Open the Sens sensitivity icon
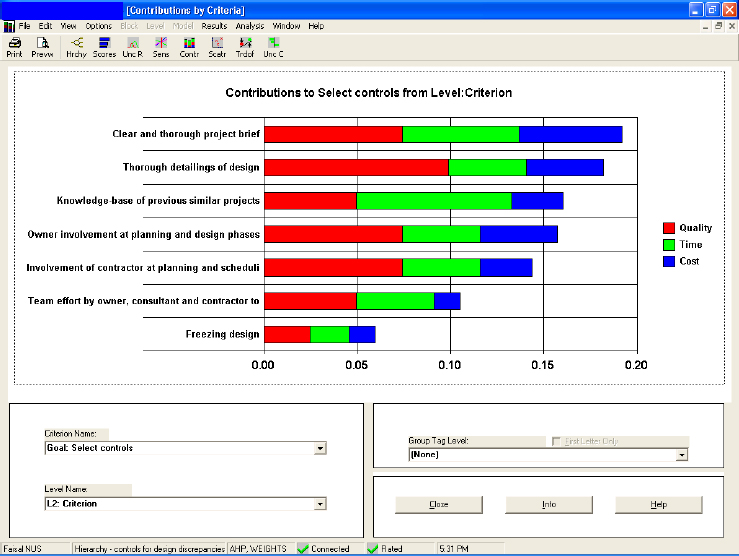 coord(161,47)
